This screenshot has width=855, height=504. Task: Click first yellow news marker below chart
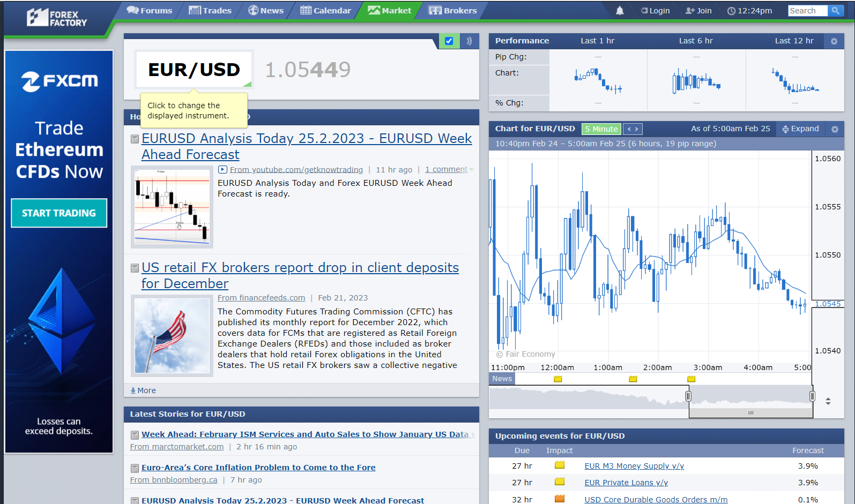tap(557, 379)
